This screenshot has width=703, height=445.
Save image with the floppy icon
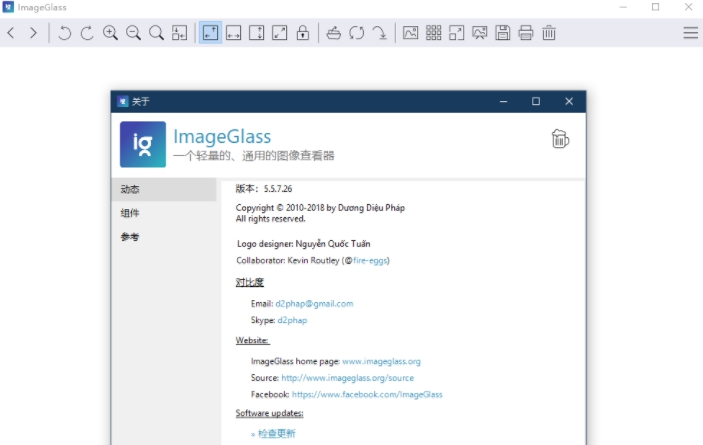tap(503, 33)
